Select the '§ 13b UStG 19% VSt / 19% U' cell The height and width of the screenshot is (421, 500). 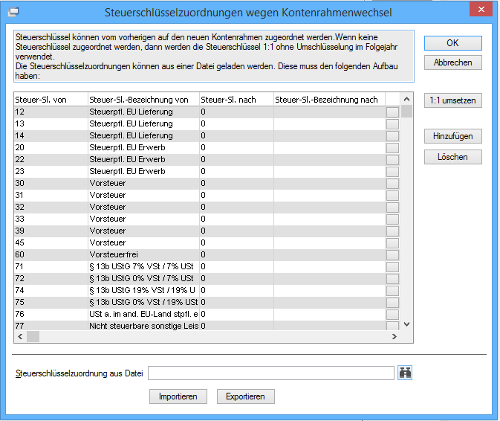point(144,291)
